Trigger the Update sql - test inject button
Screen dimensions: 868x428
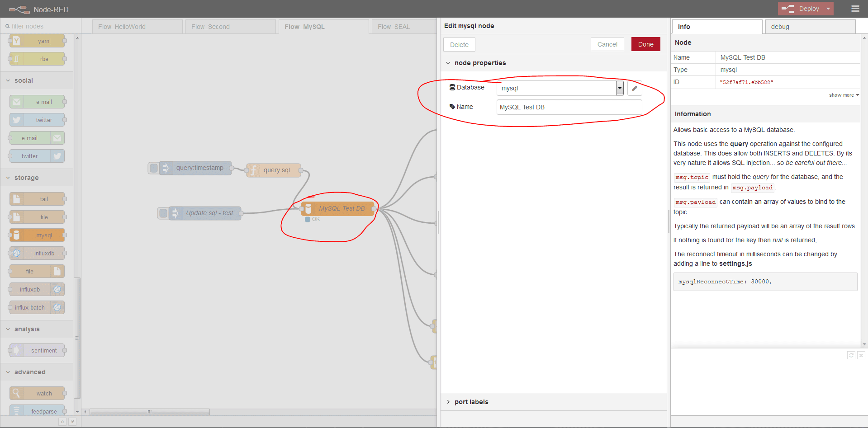tap(163, 213)
